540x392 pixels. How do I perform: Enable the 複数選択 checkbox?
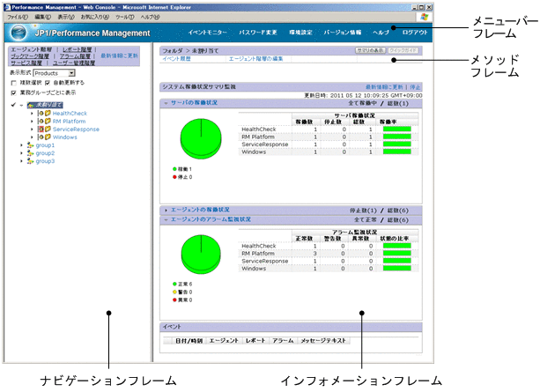(x=14, y=83)
